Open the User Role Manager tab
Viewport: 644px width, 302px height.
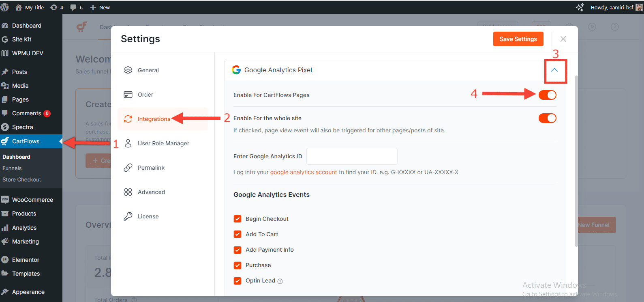(163, 143)
